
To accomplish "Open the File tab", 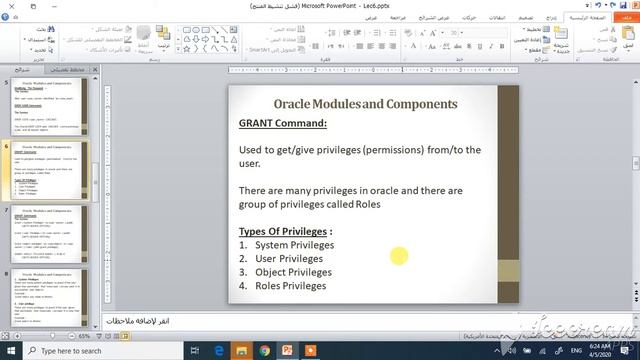I will [627, 18].
